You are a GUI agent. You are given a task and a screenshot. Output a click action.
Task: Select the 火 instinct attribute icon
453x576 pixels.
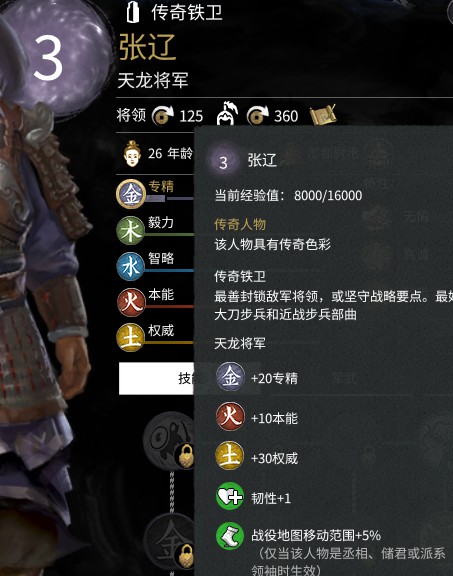click(x=130, y=302)
